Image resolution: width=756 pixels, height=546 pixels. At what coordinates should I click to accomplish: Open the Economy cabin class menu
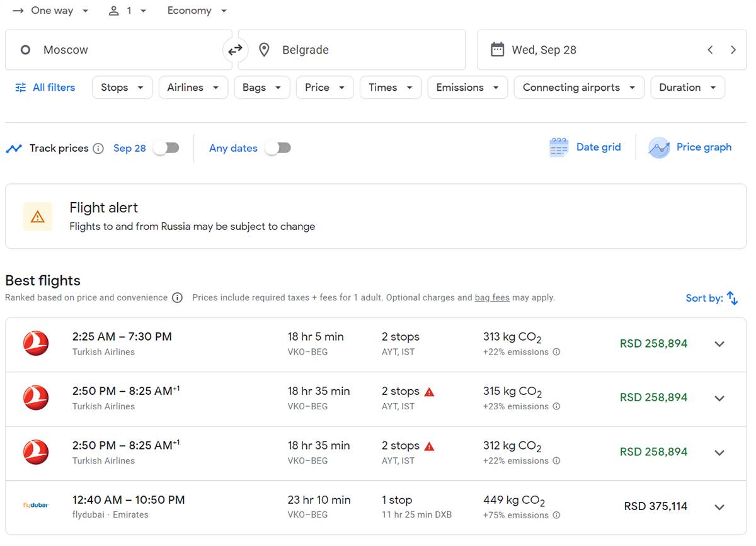197,11
